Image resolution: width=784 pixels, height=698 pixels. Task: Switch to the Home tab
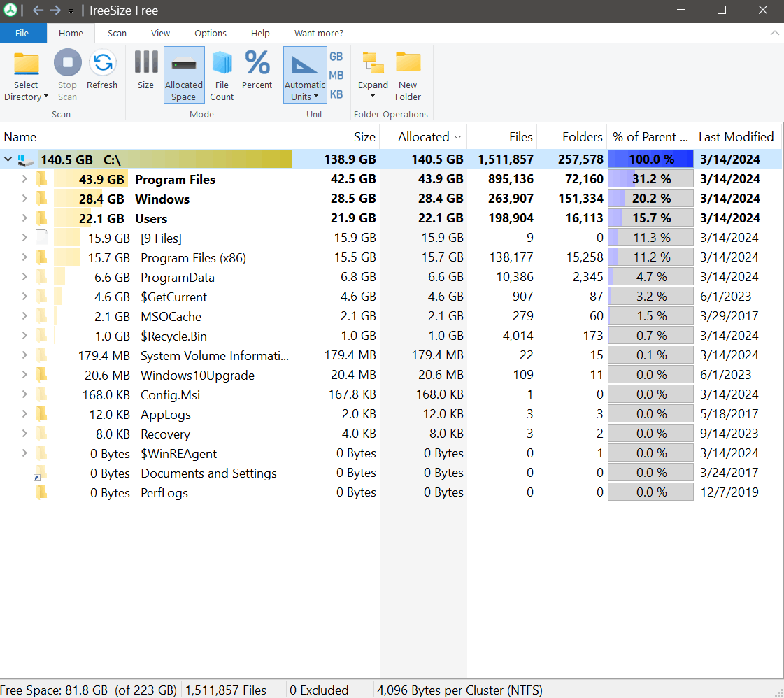tap(71, 33)
